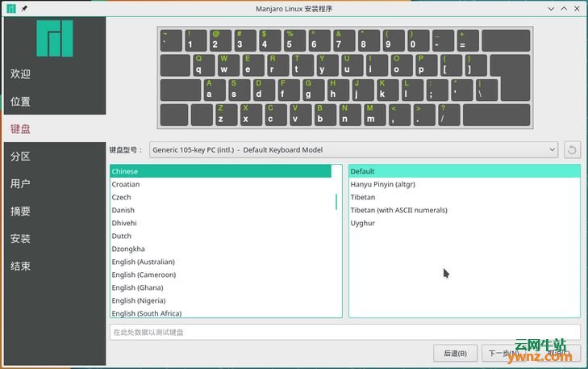The width and height of the screenshot is (588, 369).
Task: Select Danish in the layout list
Action: pos(220,210)
